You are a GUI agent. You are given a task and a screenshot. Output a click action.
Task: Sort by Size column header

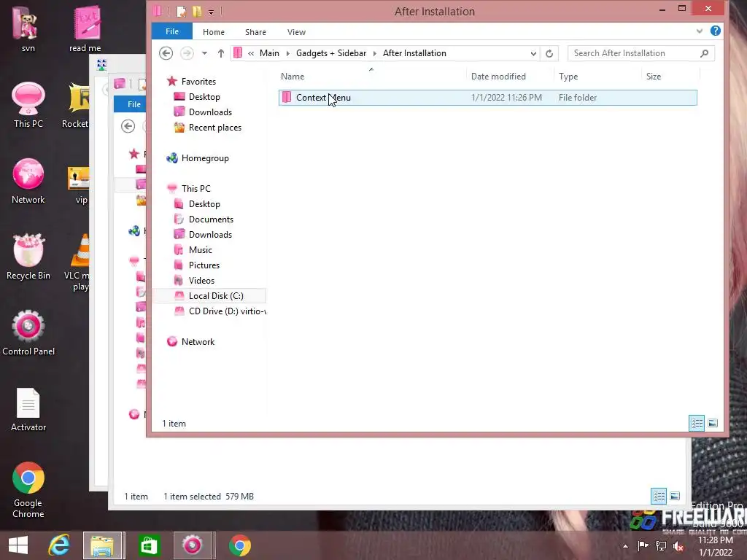[x=653, y=76]
